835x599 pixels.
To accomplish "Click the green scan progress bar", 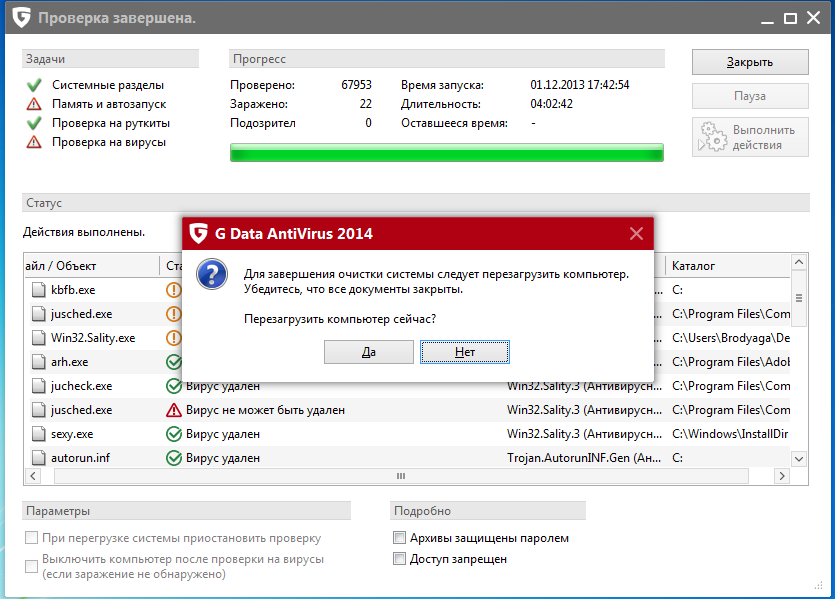I will point(447,152).
